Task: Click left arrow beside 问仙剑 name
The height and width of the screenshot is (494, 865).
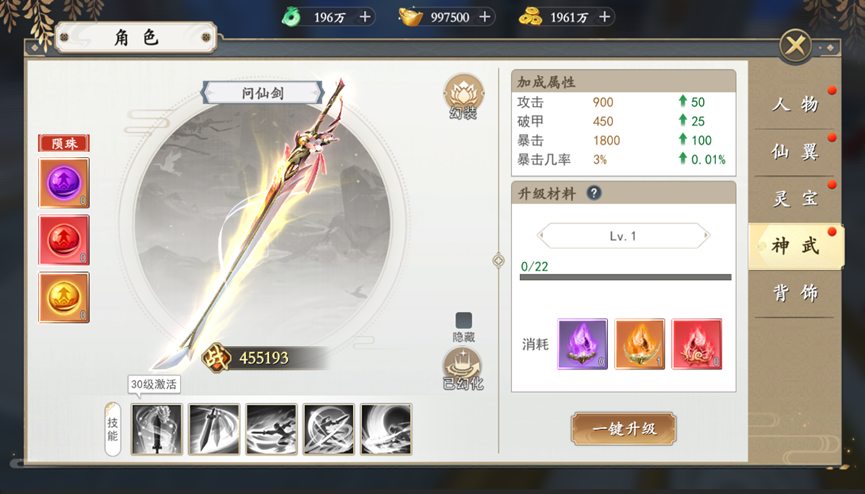Action: pyautogui.click(x=207, y=92)
